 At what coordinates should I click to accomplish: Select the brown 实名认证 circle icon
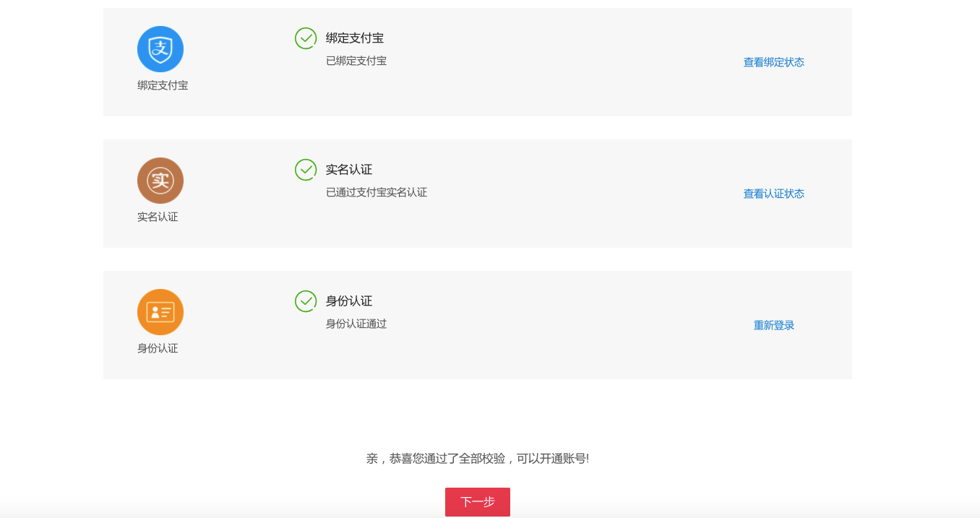(160, 181)
